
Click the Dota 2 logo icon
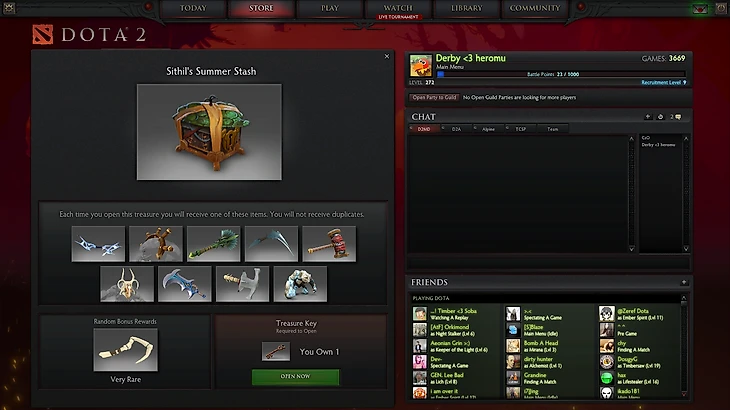43,34
